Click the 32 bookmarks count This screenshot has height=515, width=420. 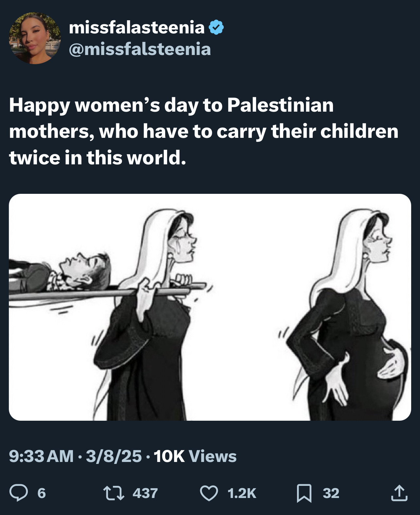coord(331,493)
